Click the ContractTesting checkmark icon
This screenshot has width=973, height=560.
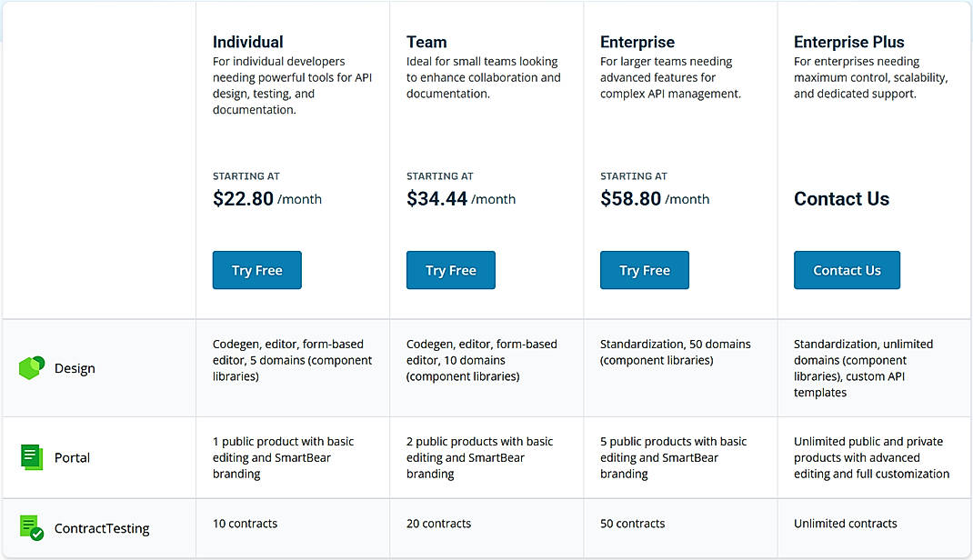(31, 527)
